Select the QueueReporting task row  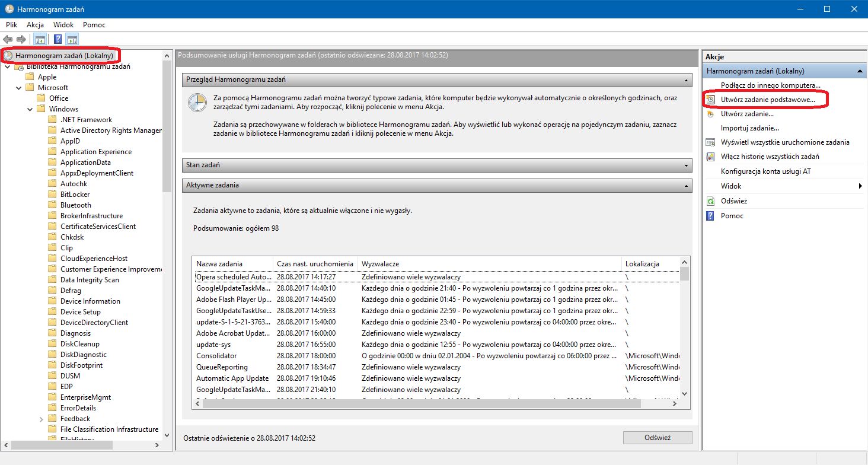click(436, 367)
